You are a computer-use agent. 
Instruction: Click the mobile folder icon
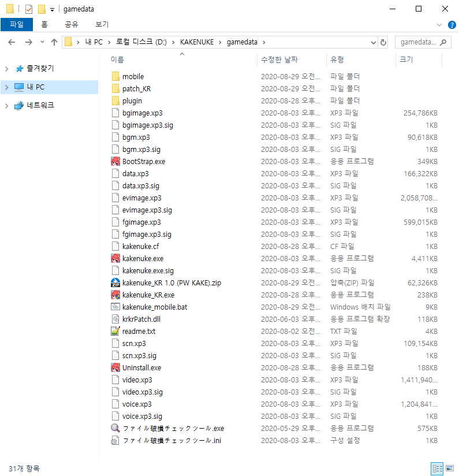point(115,76)
